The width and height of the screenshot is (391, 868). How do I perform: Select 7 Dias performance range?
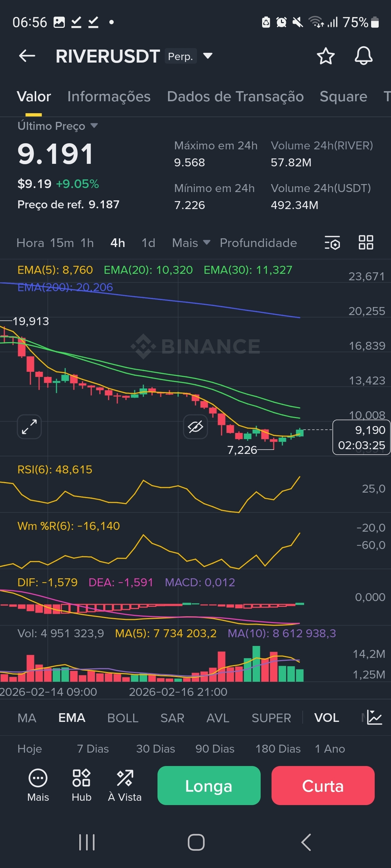coord(93,749)
